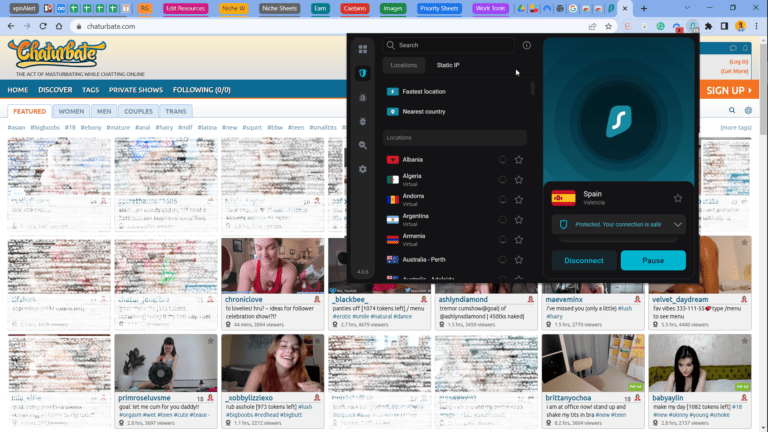Open the Surfshark Search magnifier sidebar icon
The height and width of the screenshot is (432, 768).
pos(362,145)
